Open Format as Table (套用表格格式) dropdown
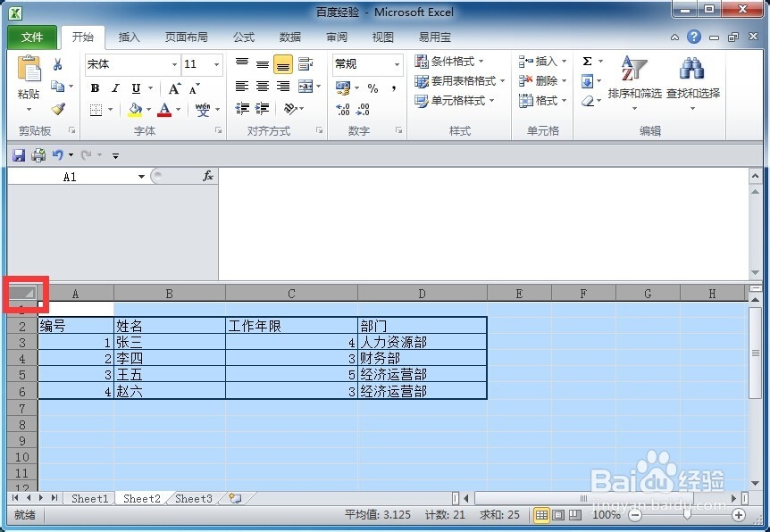This screenshot has height=532, width=770. [x=460, y=81]
